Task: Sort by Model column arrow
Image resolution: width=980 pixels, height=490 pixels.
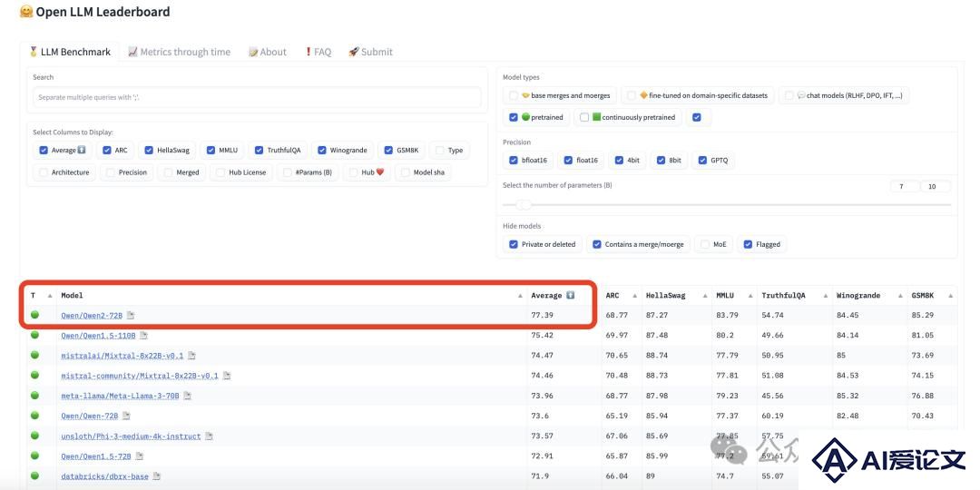Action: (x=520, y=296)
